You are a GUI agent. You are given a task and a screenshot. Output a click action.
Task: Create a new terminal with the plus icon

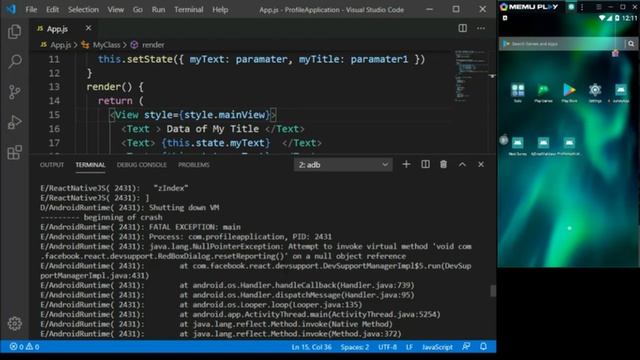tap(406, 164)
